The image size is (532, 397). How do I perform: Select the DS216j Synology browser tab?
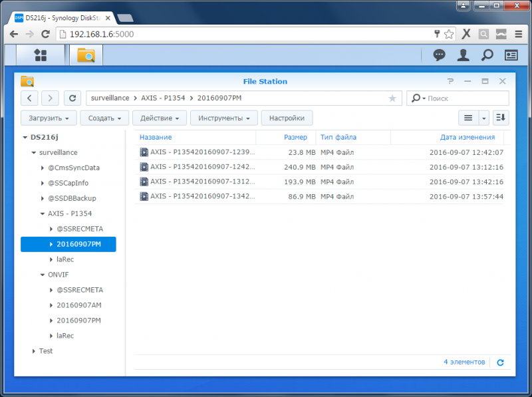[62, 18]
